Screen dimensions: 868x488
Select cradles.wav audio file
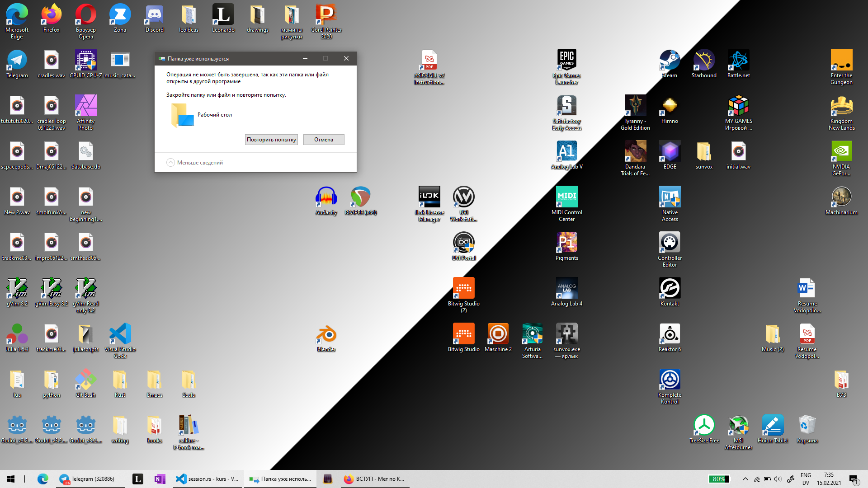pos(52,64)
